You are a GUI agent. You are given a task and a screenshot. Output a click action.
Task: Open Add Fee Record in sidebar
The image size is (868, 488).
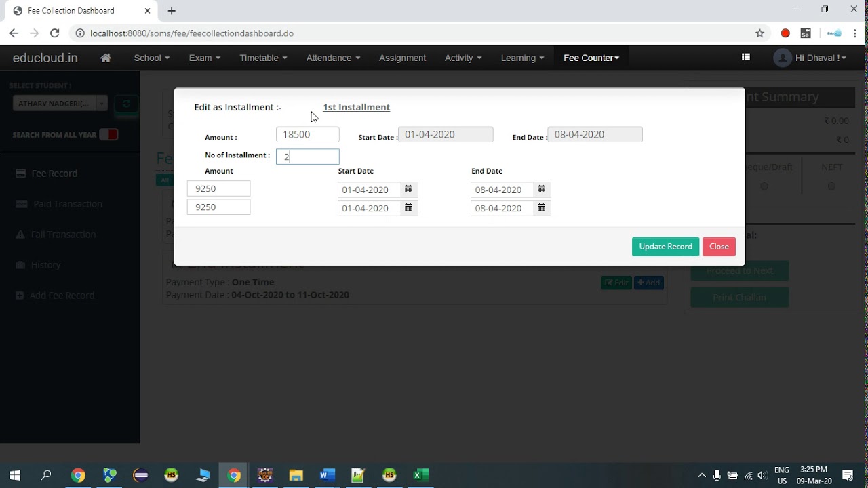[x=62, y=296]
